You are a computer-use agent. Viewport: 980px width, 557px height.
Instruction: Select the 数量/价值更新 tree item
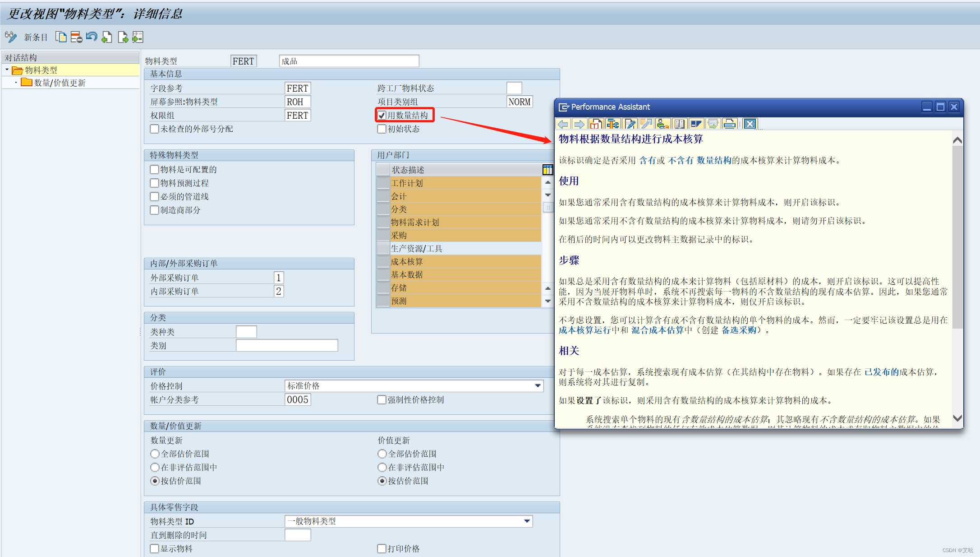60,83
